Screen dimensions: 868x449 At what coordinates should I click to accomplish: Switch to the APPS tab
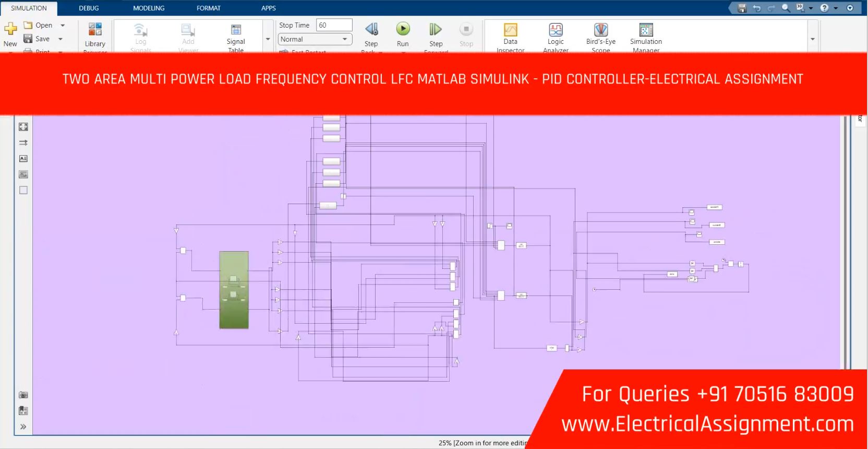pos(269,8)
